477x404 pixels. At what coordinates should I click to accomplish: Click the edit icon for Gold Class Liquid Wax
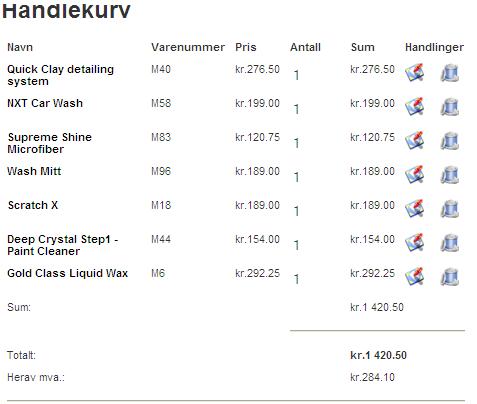pos(415,276)
